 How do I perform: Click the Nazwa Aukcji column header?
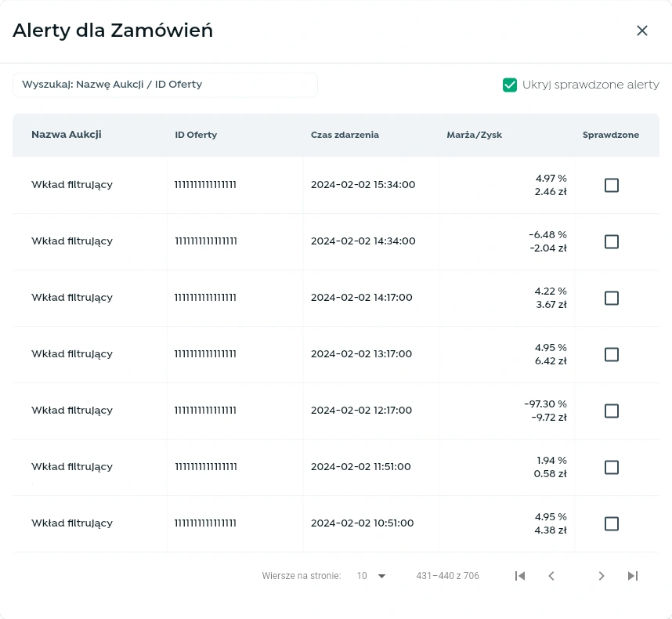66,135
